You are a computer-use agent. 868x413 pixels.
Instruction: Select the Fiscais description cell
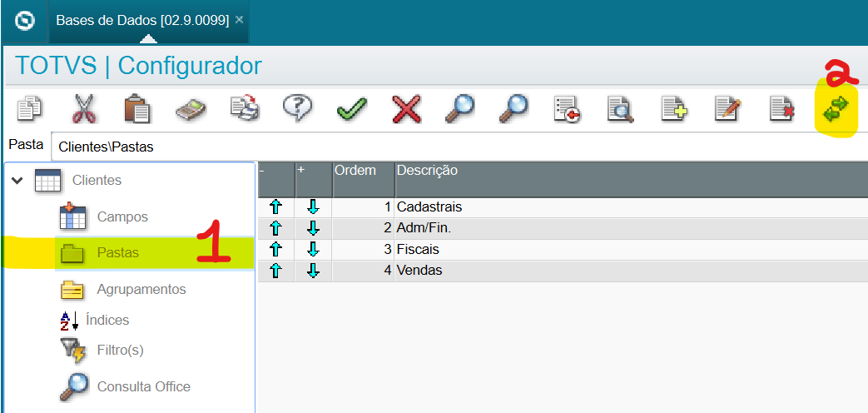click(631, 250)
